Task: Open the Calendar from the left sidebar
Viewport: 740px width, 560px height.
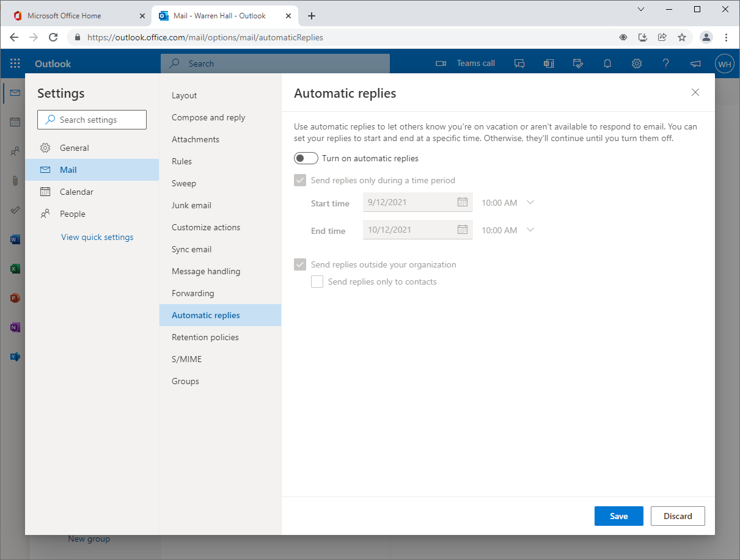Action: tap(14, 122)
